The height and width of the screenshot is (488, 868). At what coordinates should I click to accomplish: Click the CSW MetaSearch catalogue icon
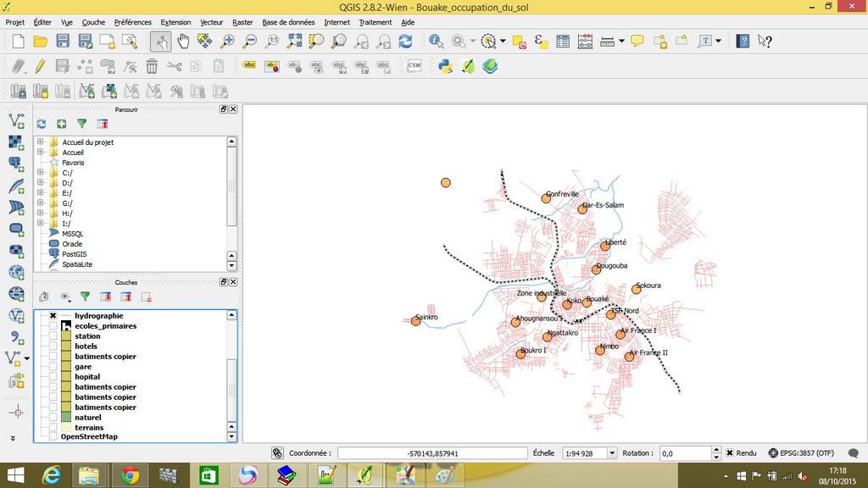(414, 66)
